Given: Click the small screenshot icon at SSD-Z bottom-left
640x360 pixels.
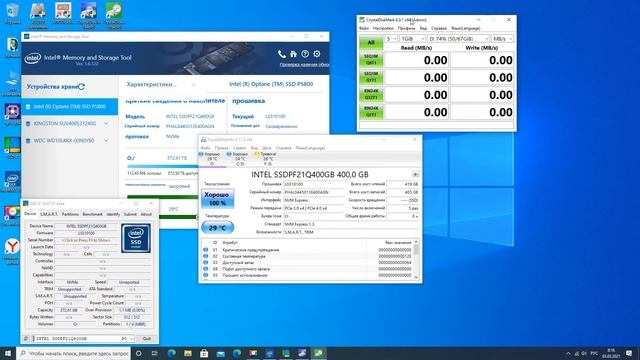Looking at the screenshot, I should pos(26,339).
